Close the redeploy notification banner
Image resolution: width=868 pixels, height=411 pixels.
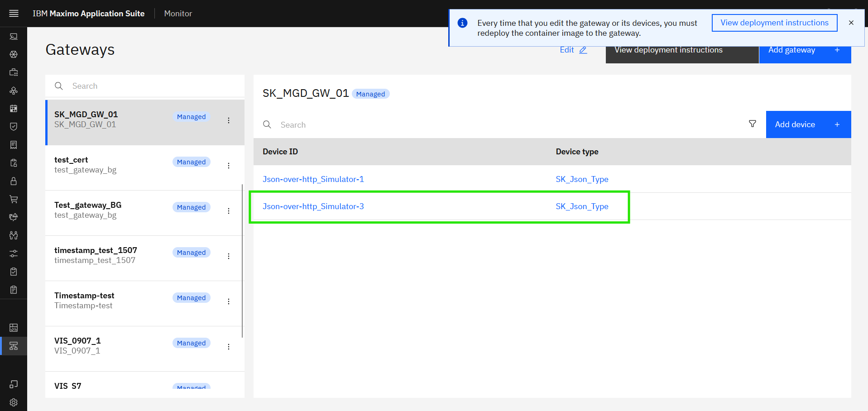(851, 23)
